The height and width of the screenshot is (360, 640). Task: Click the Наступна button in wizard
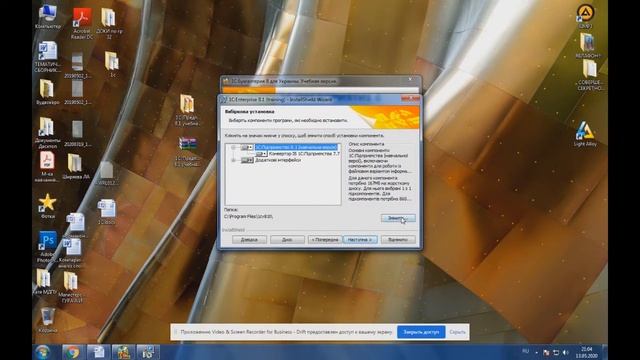[x=360, y=240]
